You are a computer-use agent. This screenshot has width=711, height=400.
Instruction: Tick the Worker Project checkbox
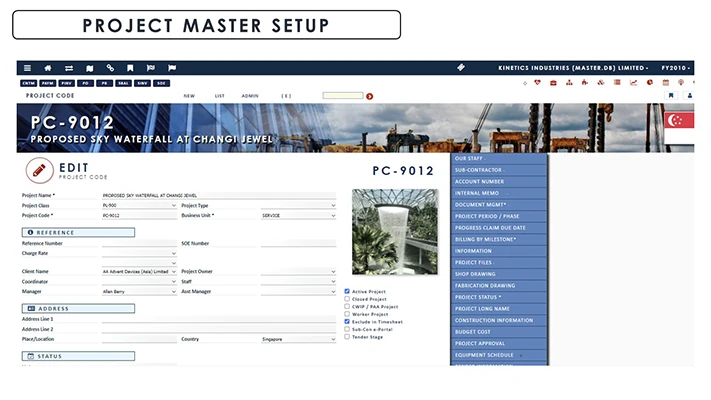pyautogui.click(x=347, y=314)
